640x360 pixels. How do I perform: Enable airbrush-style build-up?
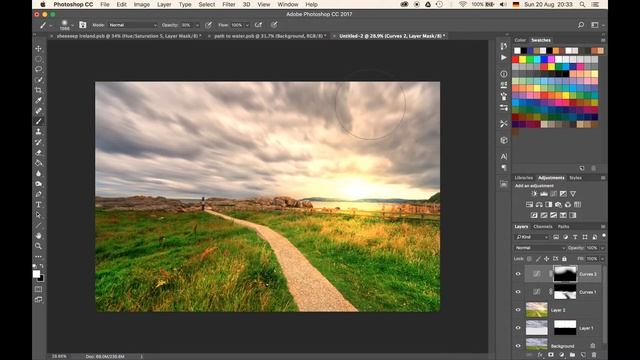tap(258, 25)
